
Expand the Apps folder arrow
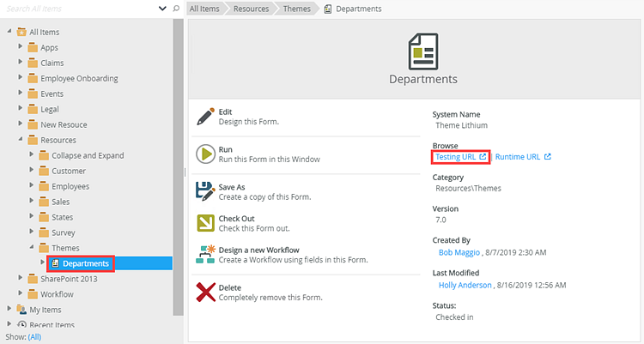[20, 46]
